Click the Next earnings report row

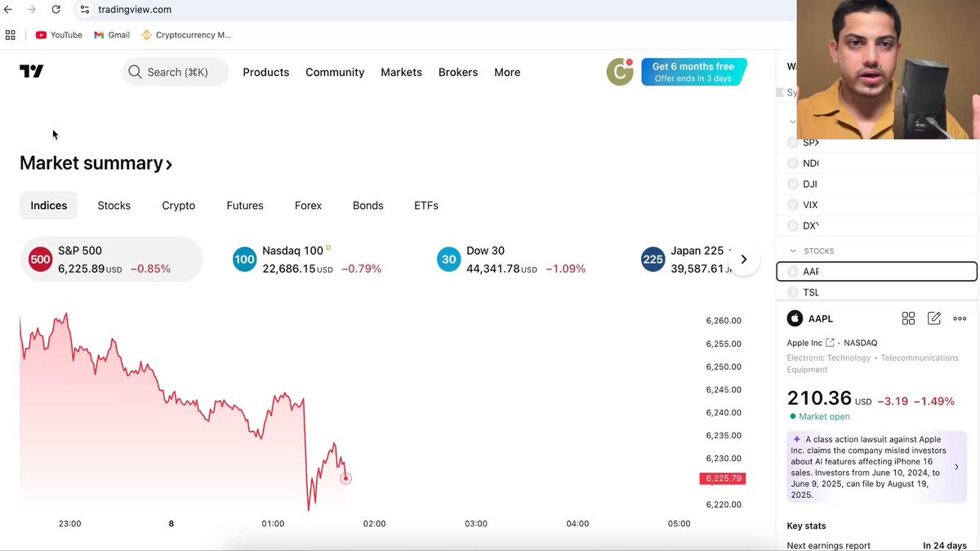coord(876,545)
